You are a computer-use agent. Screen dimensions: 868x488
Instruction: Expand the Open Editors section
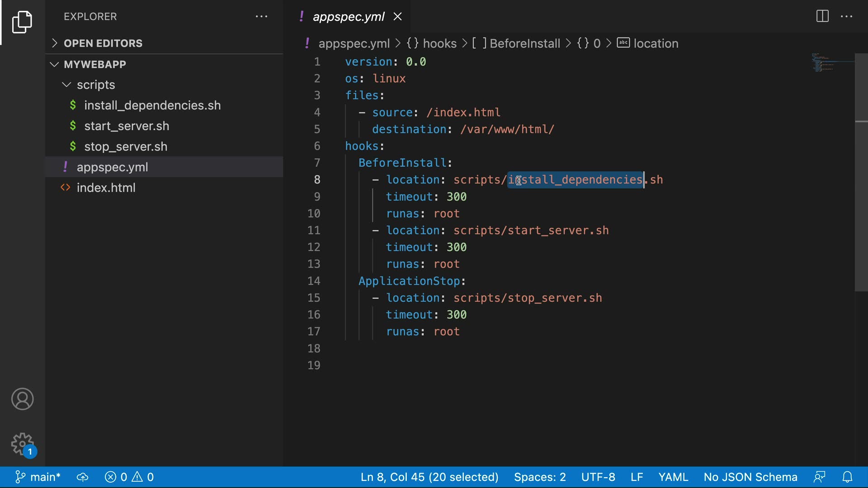pyautogui.click(x=103, y=43)
